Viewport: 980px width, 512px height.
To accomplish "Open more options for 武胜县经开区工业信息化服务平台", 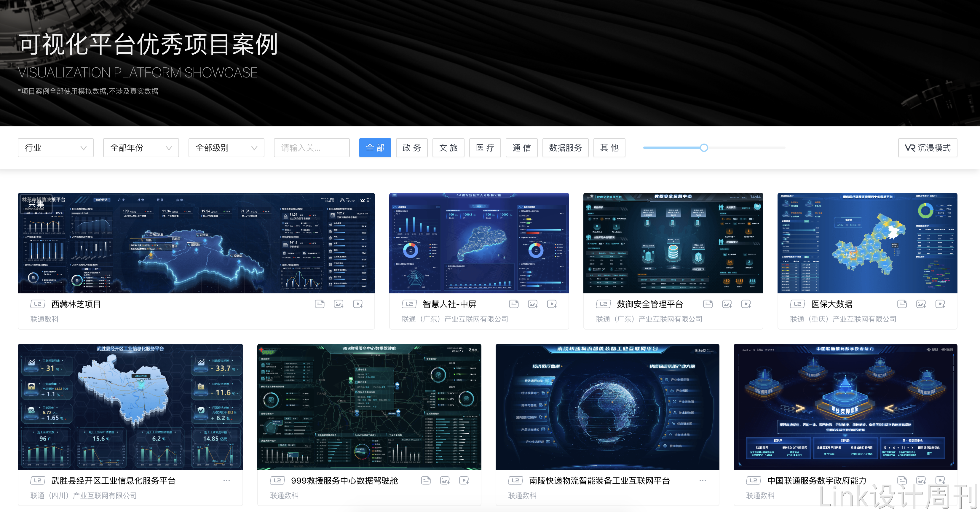I will (227, 480).
